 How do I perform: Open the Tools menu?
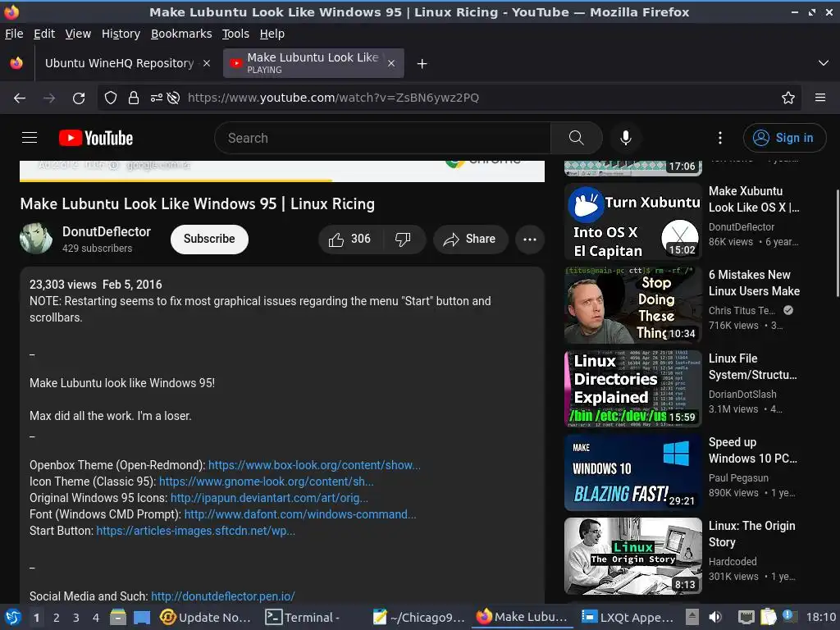[x=235, y=34]
